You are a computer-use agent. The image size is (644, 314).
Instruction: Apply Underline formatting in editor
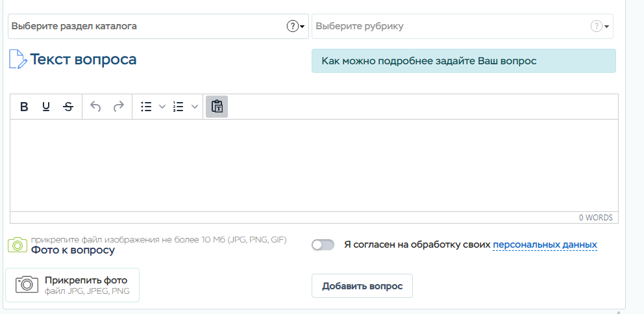click(46, 107)
